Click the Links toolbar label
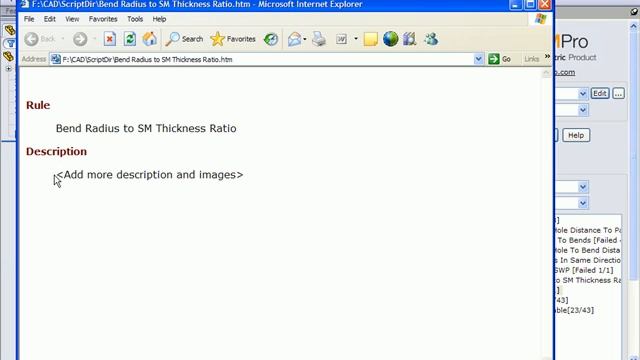 click(531, 60)
